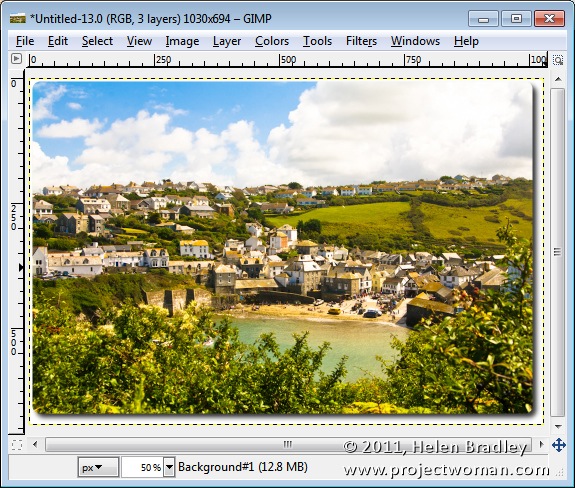Toggle Quick Mask at bottom left
The height and width of the screenshot is (488, 575).
pos(17,445)
